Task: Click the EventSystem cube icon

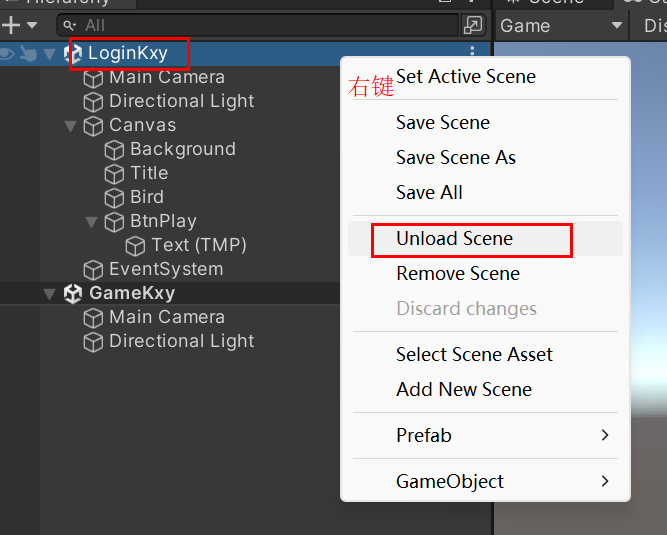Action: (94, 269)
